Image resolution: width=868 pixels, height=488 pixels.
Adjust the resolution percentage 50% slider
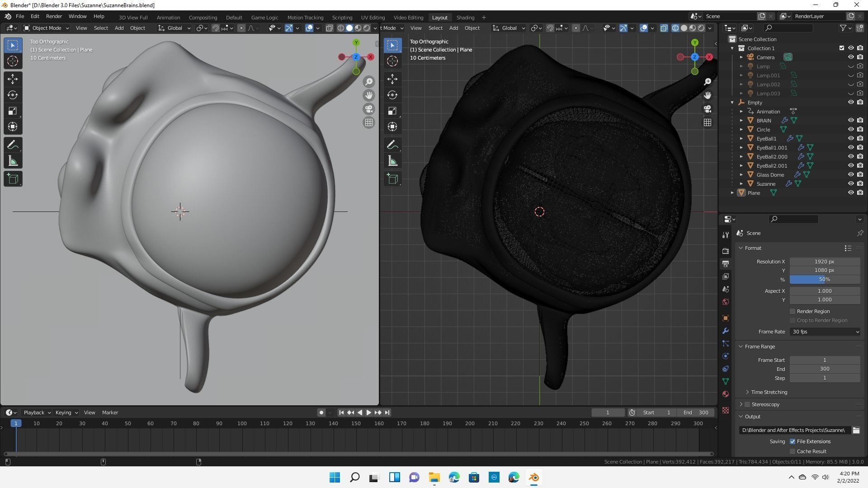click(x=825, y=280)
